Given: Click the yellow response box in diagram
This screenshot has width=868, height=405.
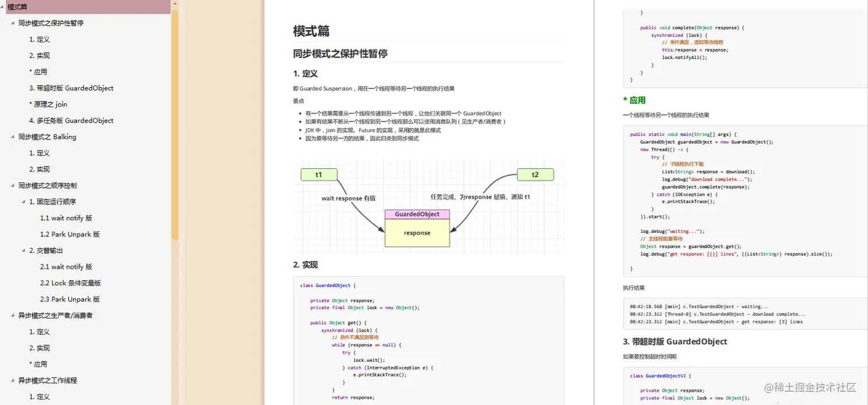Looking at the screenshot, I should [x=417, y=233].
